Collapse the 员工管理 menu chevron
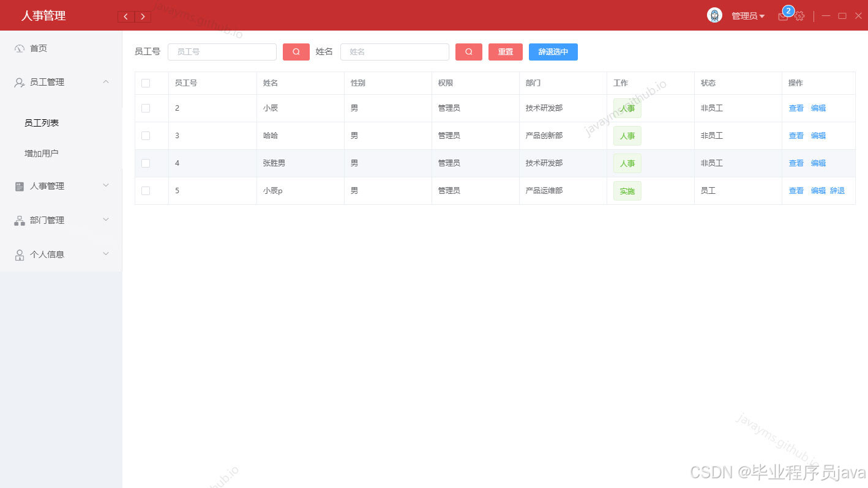Image resolution: width=868 pixels, height=488 pixels. tap(106, 81)
